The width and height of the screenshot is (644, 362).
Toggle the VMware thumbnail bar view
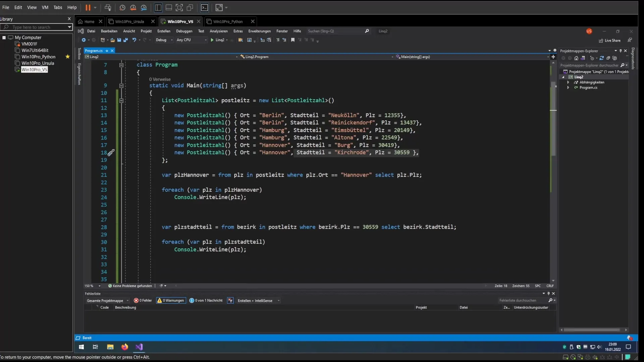[169, 7]
